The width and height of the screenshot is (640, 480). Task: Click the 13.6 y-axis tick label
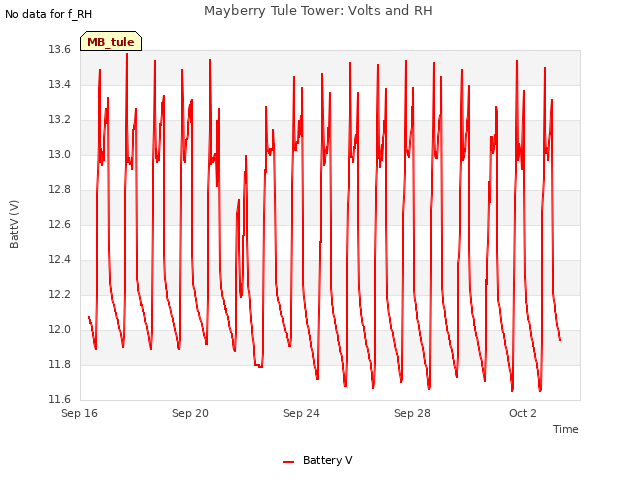click(x=60, y=49)
